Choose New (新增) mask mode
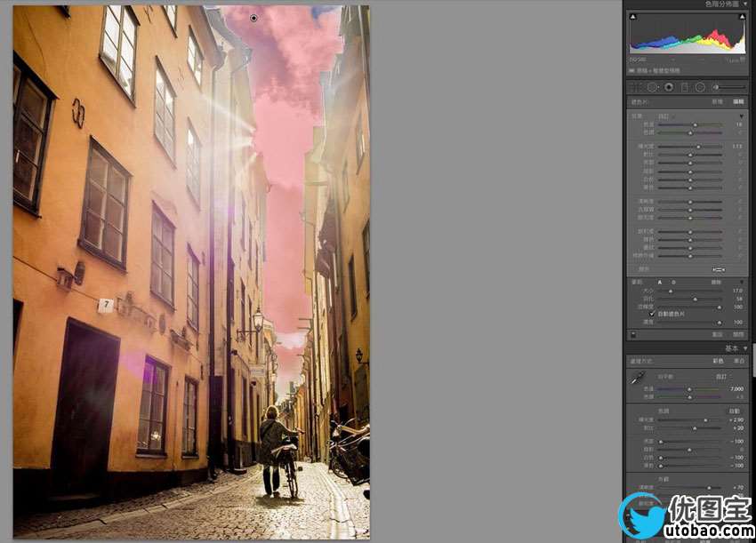Viewport: 756px width, 543px height. pos(717,101)
